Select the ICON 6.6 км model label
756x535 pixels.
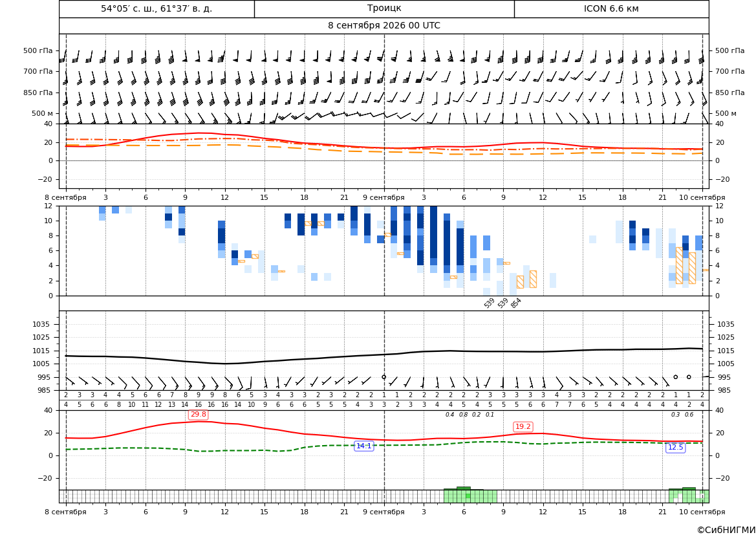click(x=611, y=8)
